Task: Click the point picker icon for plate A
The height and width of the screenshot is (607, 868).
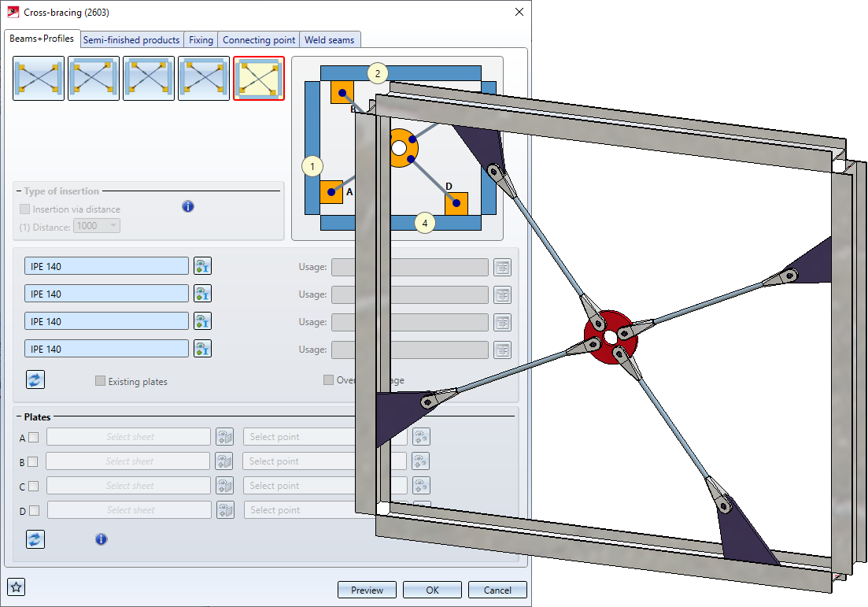Action: (x=421, y=437)
